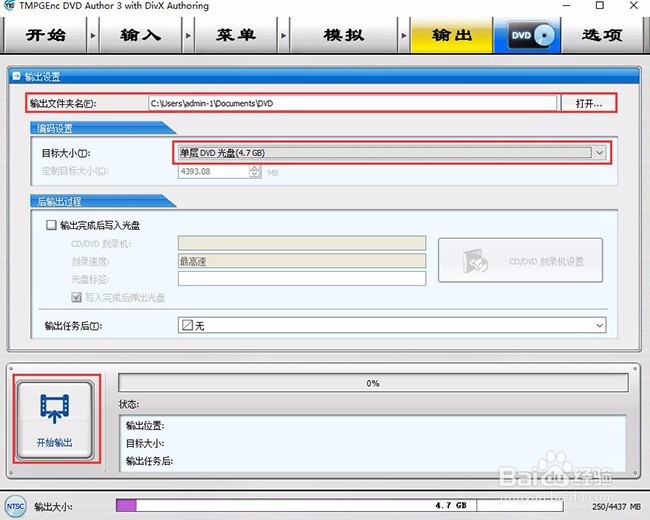Switch to the 模拟 tab
Viewport: 650px width, 520px height.
344,35
